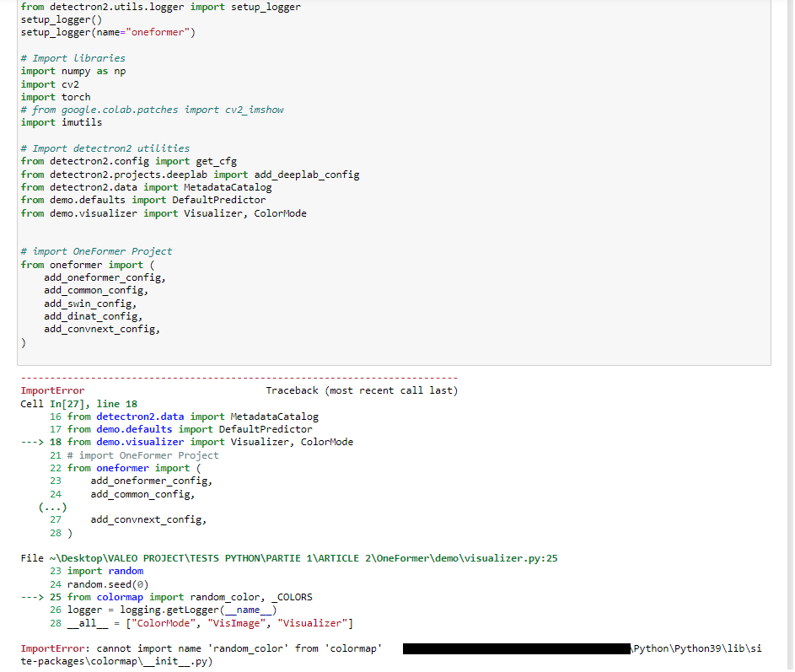This screenshot has width=795, height=672.
Task: Click the "demo.visualizer" link in traceback line 18
Action: 140,441
